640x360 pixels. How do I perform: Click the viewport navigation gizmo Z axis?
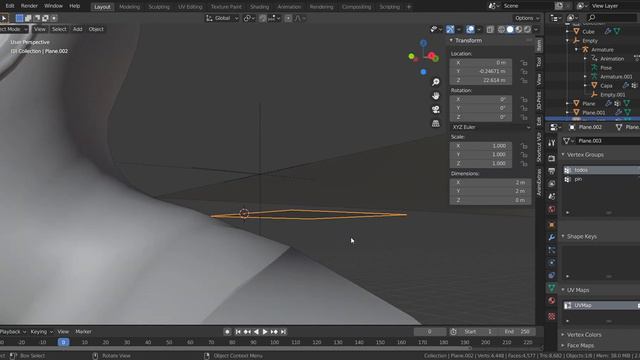pyautogui.click(x=423, y=43)
